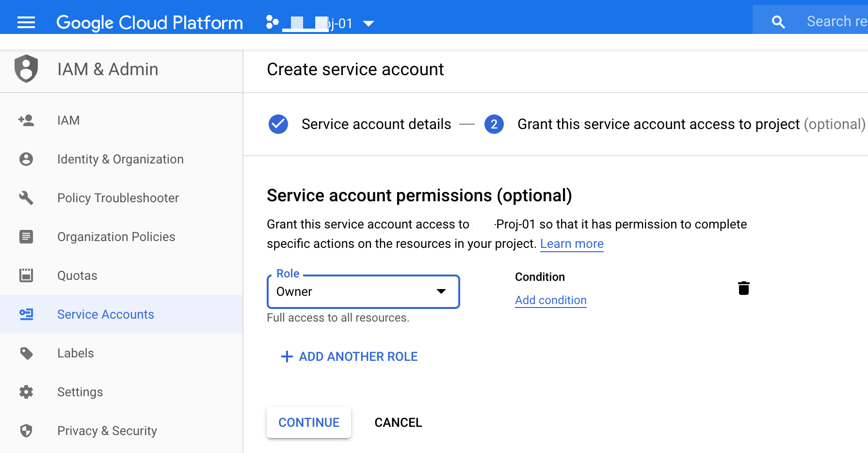Open the search bar via the magnifier icon
Viewport: 868px width, 453px height.
778,21
